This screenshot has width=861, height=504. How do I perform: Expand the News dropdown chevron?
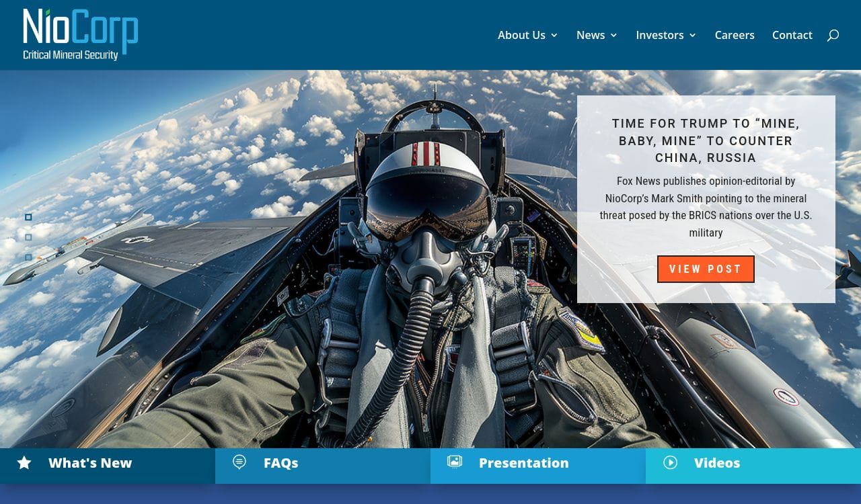pyautogui.click(x=613, y=36)
